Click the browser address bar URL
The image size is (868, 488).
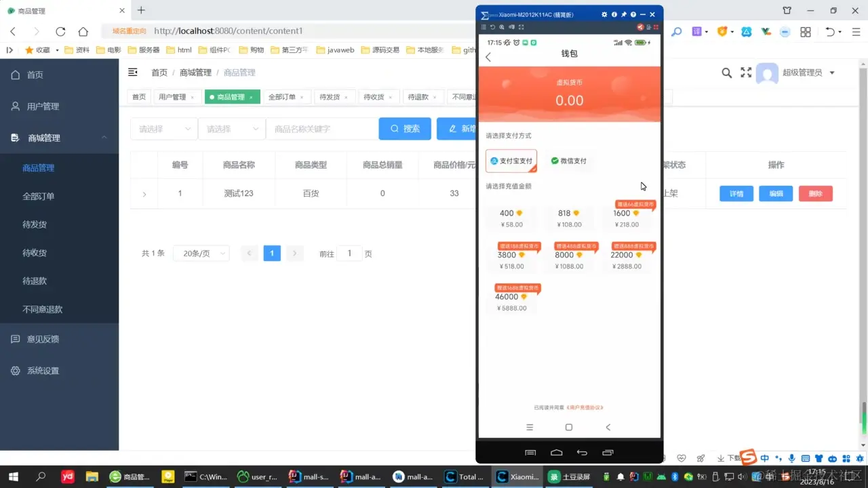coord(229,31)
